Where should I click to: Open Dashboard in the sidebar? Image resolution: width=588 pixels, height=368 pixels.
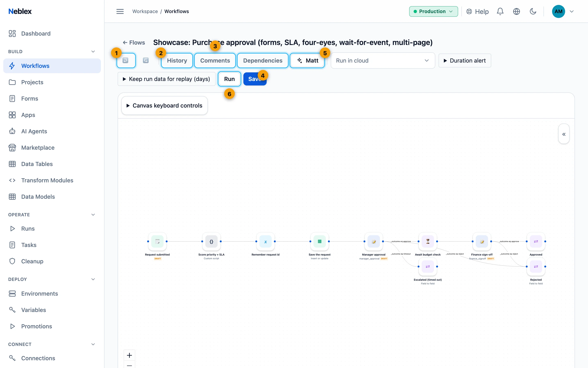coord(52,33)
